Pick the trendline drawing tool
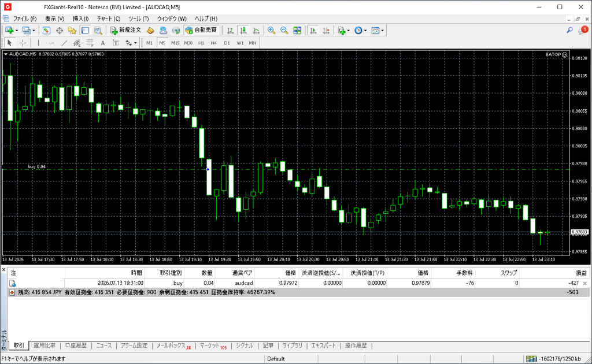The height and width of the screenshot is (364, 592). pyautogui.click(x=64, y=43)
